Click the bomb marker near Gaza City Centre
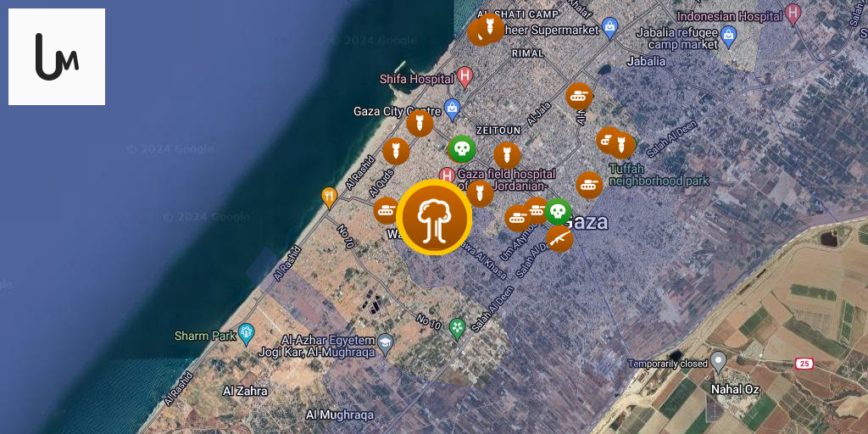 point(420,123)
